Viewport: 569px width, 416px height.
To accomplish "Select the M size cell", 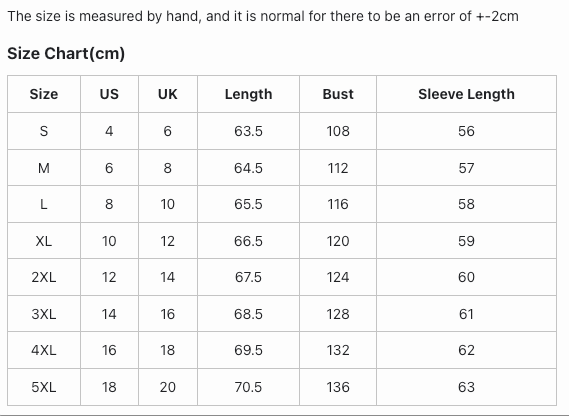I will pos(44,168).
